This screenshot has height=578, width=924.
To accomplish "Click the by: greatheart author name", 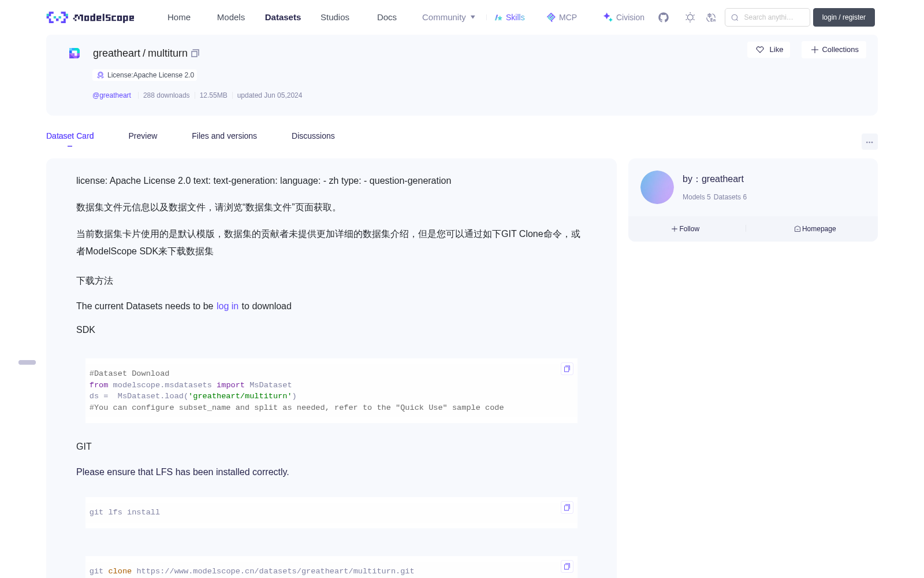I will click(x=713, y=179).
